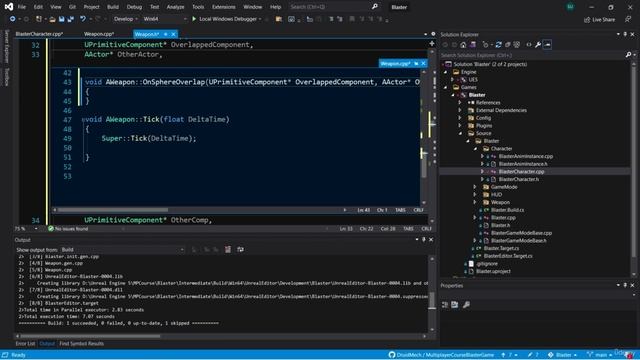The width and height of the screenshot is (640, 360).
Task: Toggle Word Wrap in Output panel
Action: pyautogui.click(x=240, y=249)
